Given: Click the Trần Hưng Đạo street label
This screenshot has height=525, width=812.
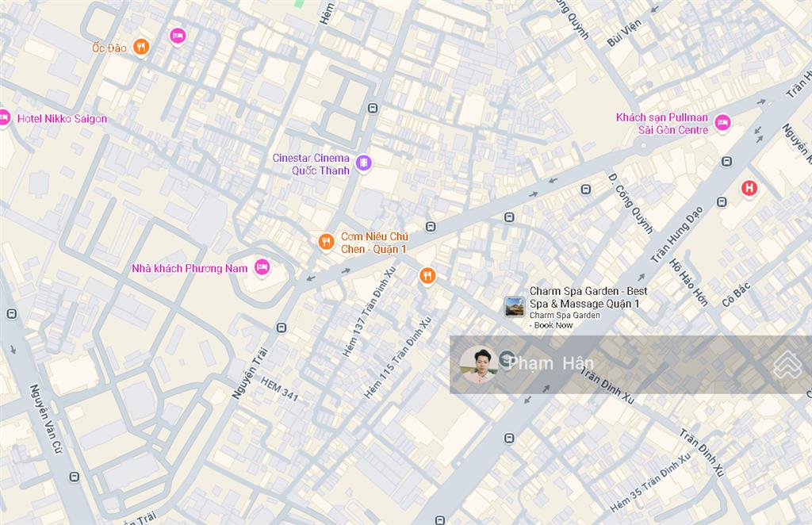Looking at the screenshot, I should coord(676,235).
